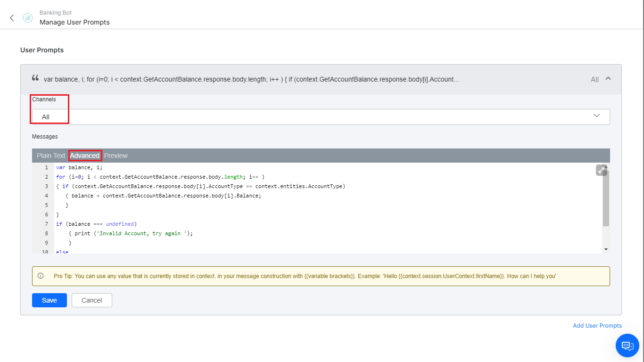Cancel editing the prompt
The image size is (644, 362).
tap(91, 300)
